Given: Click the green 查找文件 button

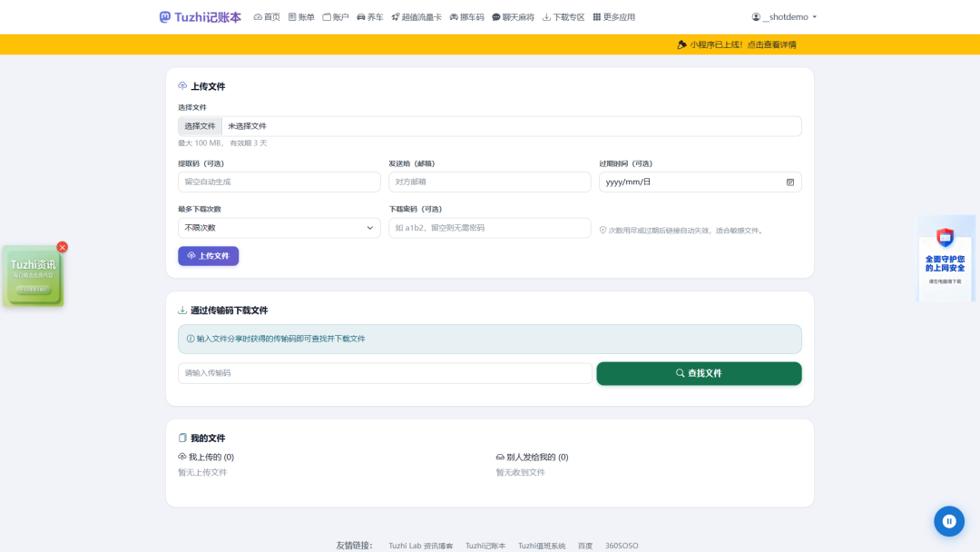Looking at the screenshot, I should click(x=699, y=373).
